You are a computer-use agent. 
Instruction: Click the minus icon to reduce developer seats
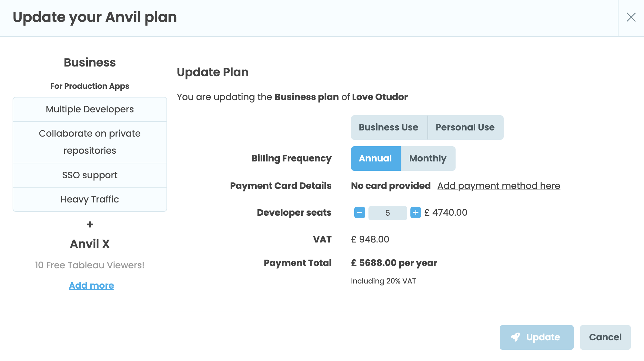click(x=359, y=212)
